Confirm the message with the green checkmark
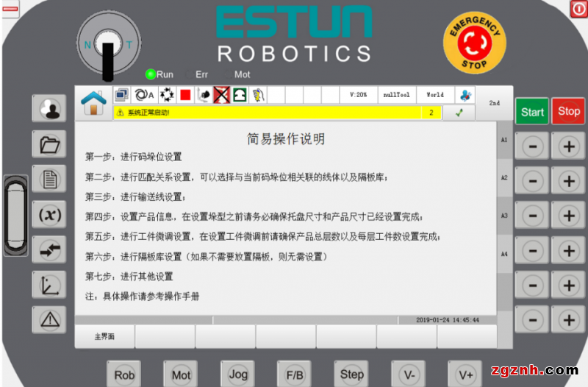This screenshot has width=588, height=387. [x=459, y=113]
